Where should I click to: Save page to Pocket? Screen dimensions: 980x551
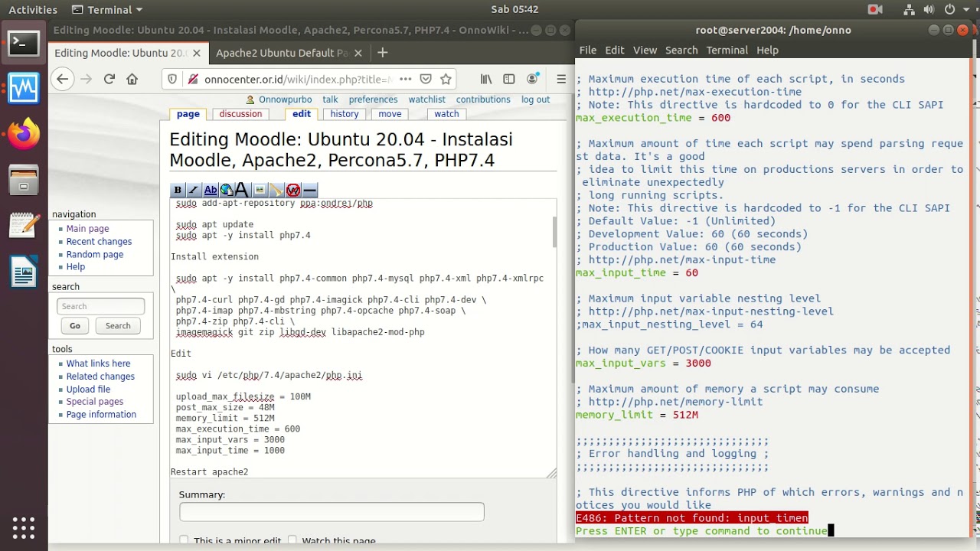(426, 79)
